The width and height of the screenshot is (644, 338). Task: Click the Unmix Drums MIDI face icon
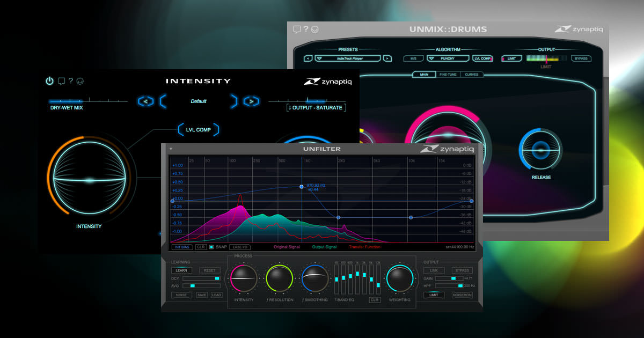coord(315,29)
